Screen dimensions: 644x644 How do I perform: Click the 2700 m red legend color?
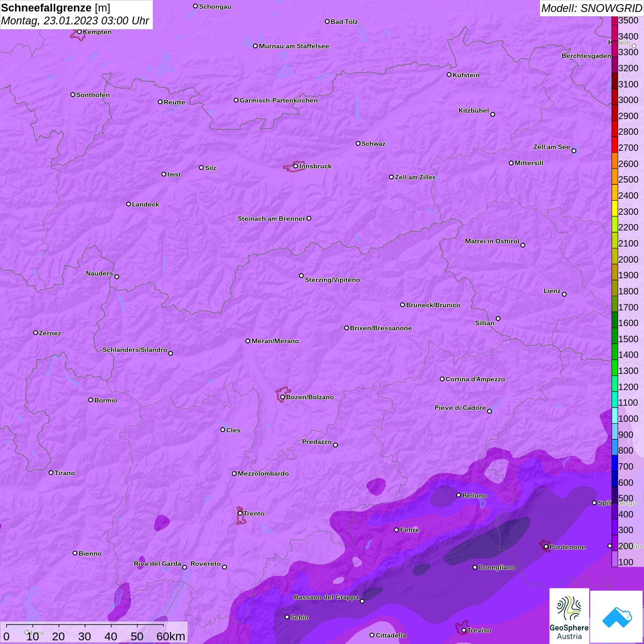615,144
